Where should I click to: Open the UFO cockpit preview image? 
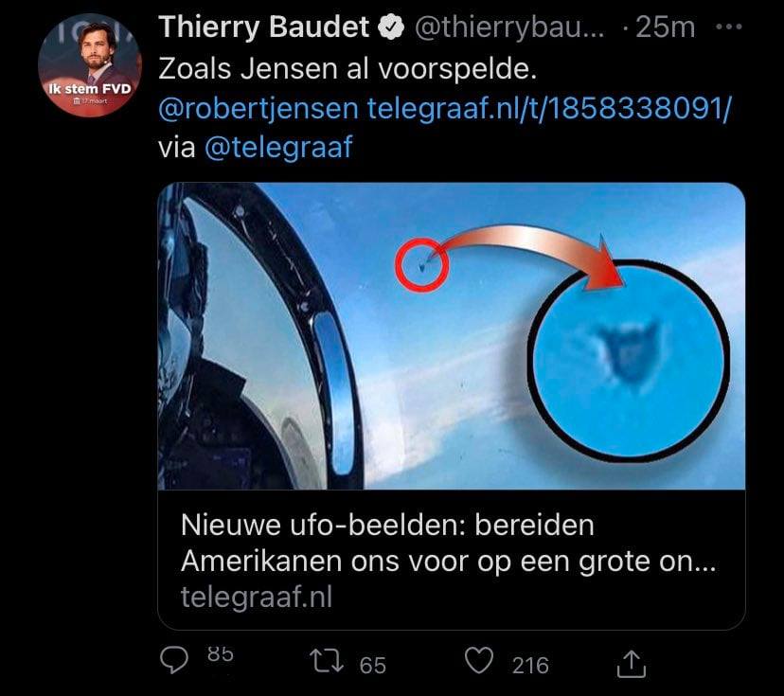[452, 336]
